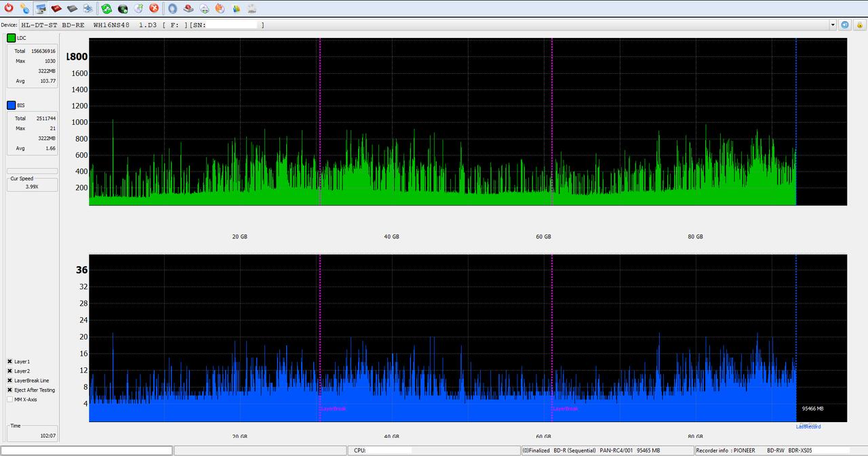
Task: Click the red disc on tray icon
Action: (x=189, y=9)
